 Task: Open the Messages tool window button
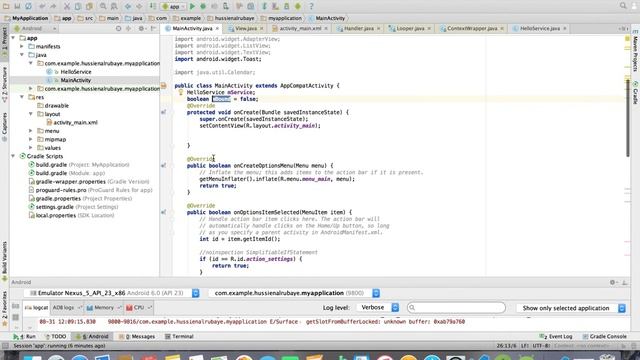click(x=137, y=336)
